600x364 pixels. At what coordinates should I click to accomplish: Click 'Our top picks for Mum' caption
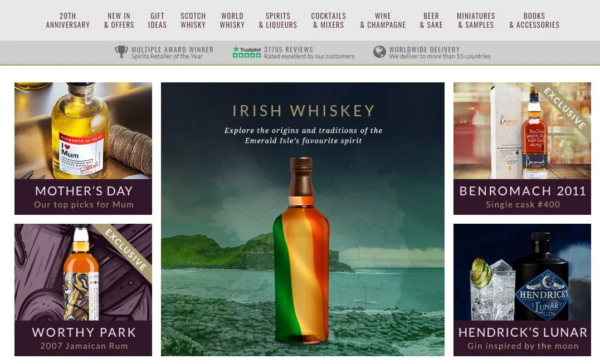pyautogui.click(x=84, y=205)
